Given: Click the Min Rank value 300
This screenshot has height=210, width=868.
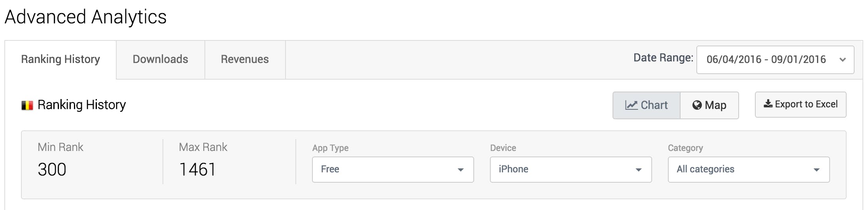Looking at the screenshot, I should point(52,170).
